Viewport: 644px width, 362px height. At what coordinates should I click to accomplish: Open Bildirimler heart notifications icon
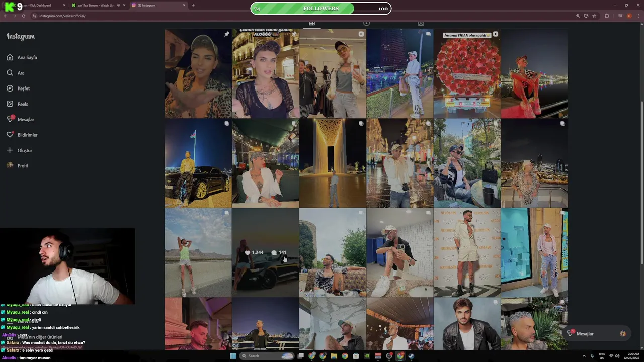pos(10,135)
